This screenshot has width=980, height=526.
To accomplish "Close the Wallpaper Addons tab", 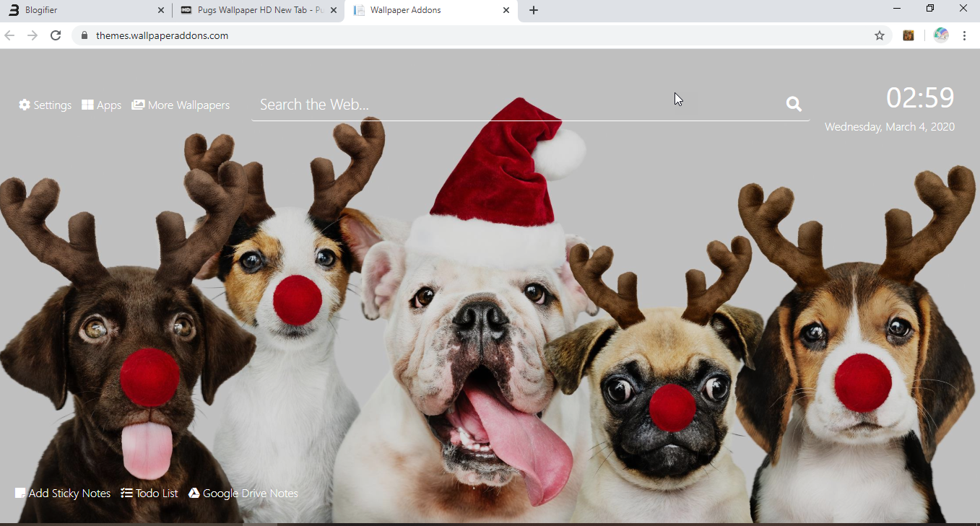I will click(x=506, y=10).
